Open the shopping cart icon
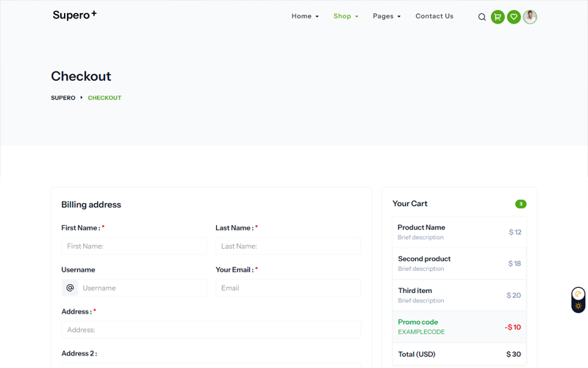 498,17
